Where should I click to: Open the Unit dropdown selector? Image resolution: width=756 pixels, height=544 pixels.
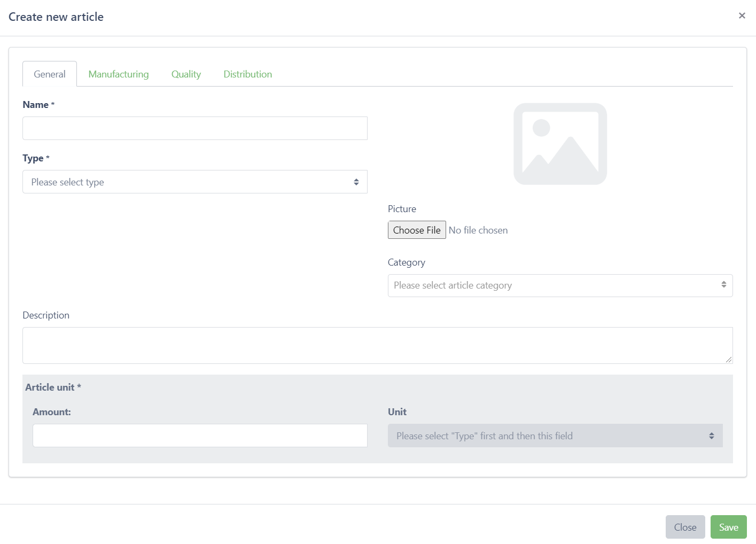pos(555,436)
